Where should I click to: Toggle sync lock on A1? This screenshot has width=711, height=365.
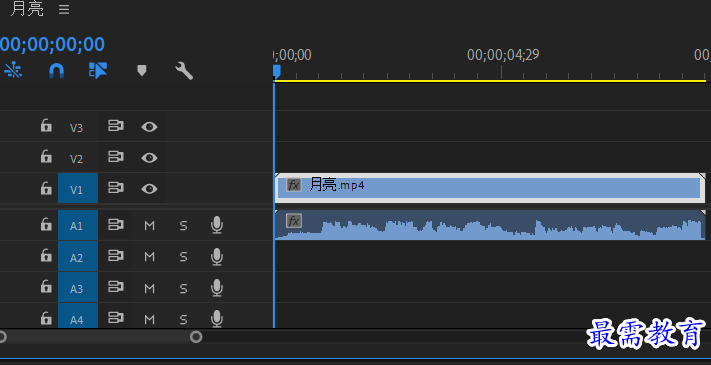pos(116,224)
